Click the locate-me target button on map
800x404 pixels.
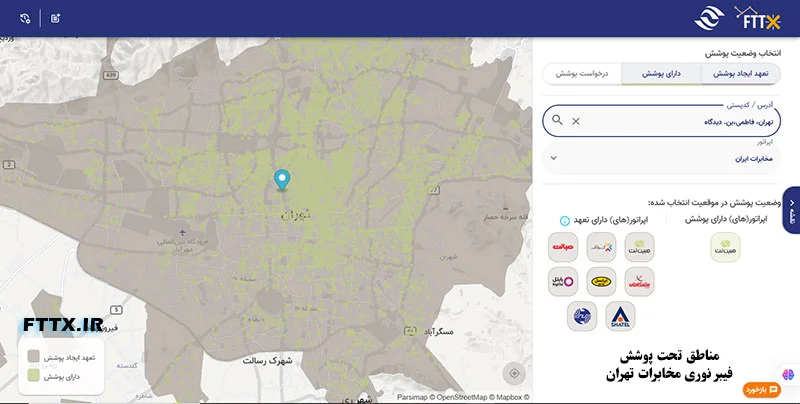(x=514, y=373)
